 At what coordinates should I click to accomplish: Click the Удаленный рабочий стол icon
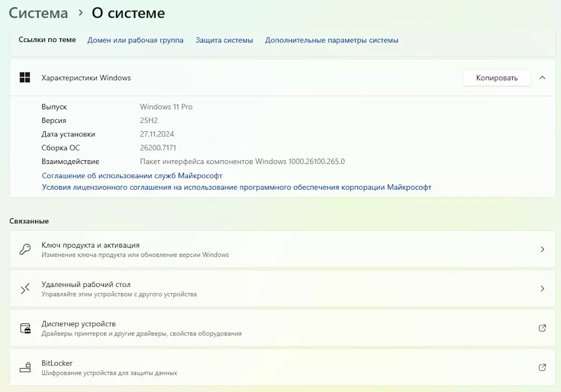[25, 288]
